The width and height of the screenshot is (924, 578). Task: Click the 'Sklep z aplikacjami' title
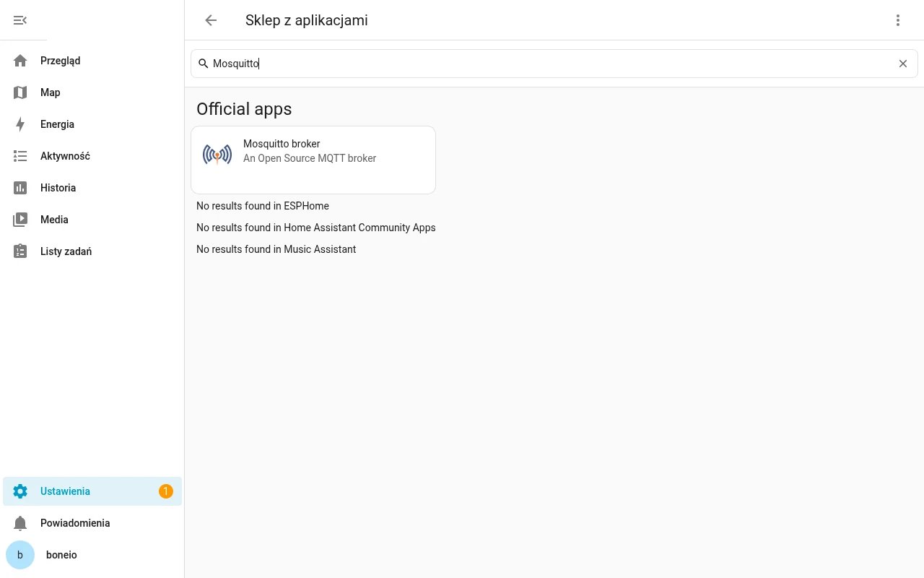coord(307,20)
